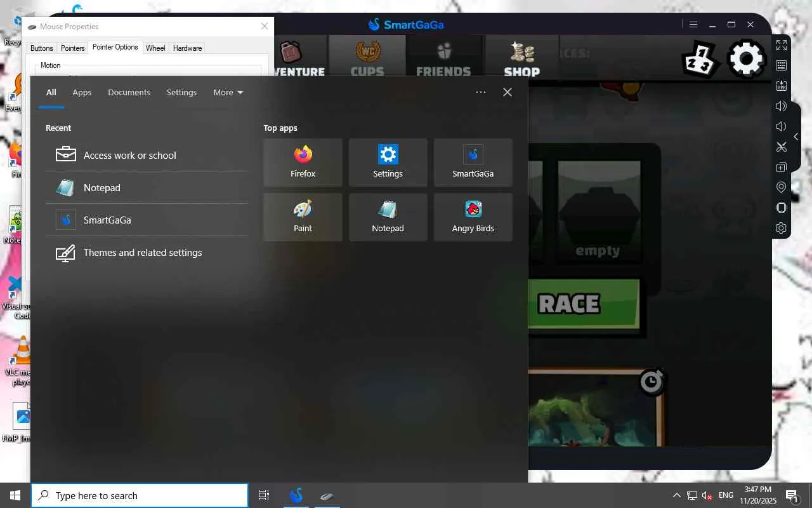This screenshot has width=812, height=508.
Task: Close the search panel with X
Action: 507,92
